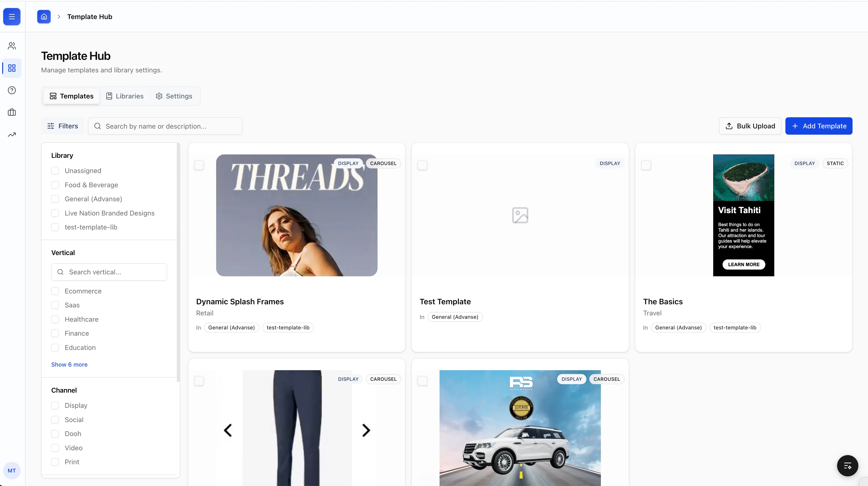
Task: Select the Test Template card checkbox
Action: pos(422,165)
